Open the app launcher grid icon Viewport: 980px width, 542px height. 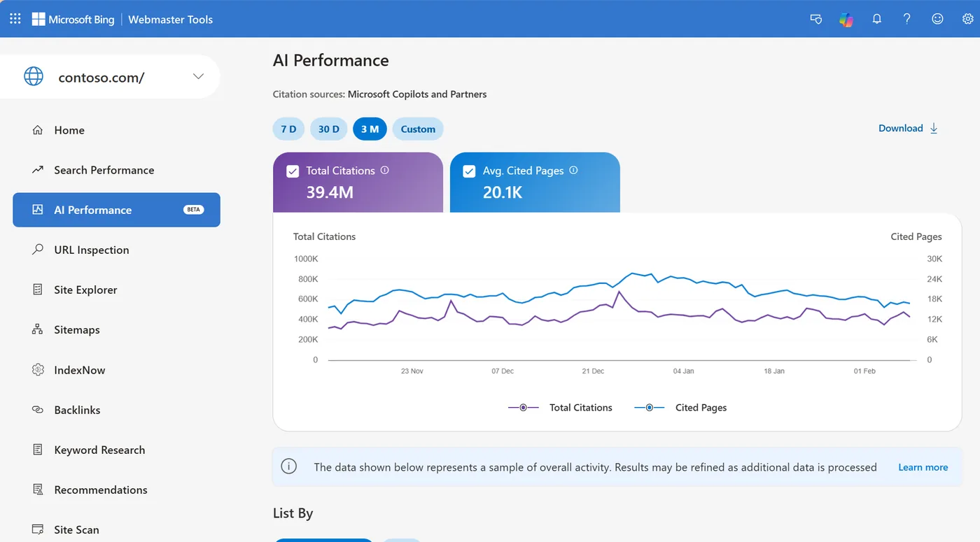click(x=15, y=19)
